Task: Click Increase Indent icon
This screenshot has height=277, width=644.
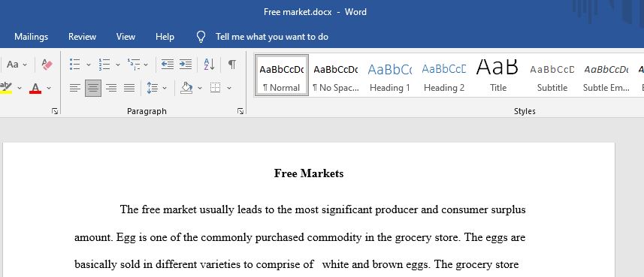Action: click(186, 65)
